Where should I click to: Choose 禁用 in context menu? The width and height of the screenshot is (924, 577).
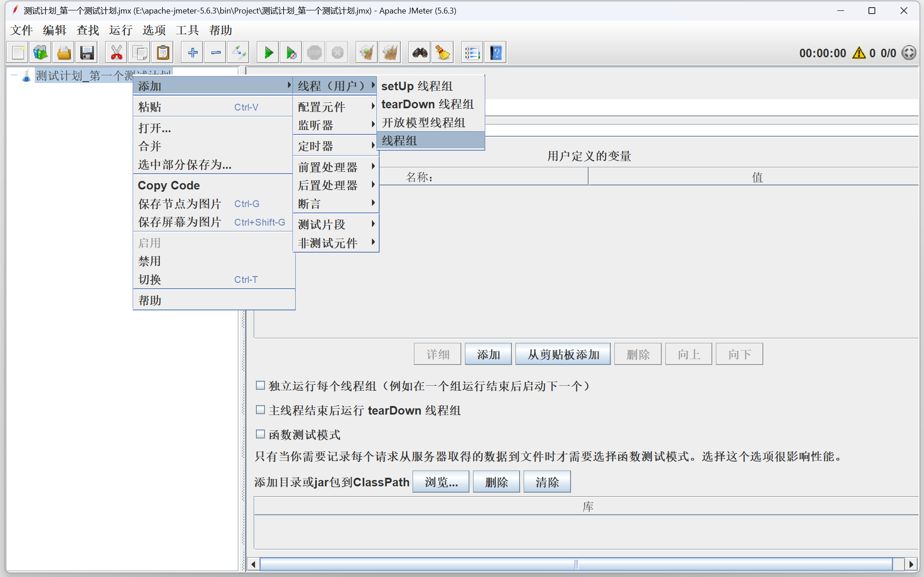point(213,261)
